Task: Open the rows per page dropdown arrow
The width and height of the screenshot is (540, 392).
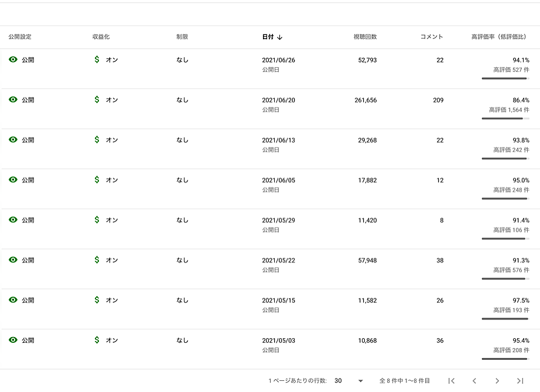Action: pos(361,381)
